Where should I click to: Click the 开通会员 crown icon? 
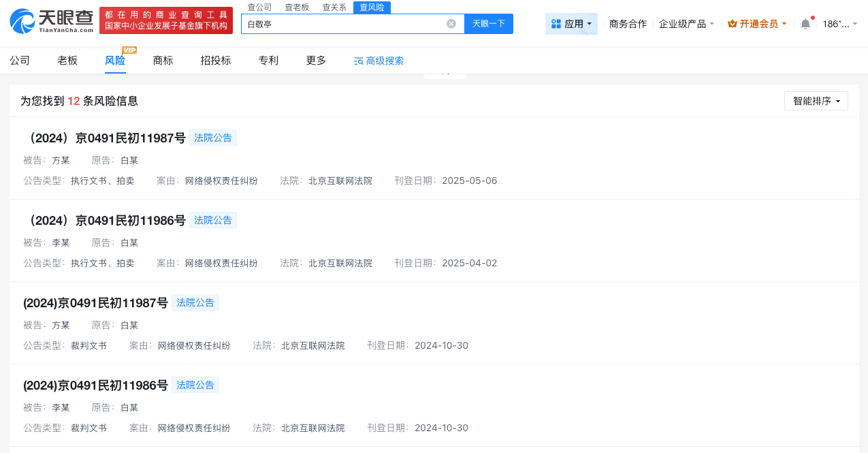pos(731,22)
